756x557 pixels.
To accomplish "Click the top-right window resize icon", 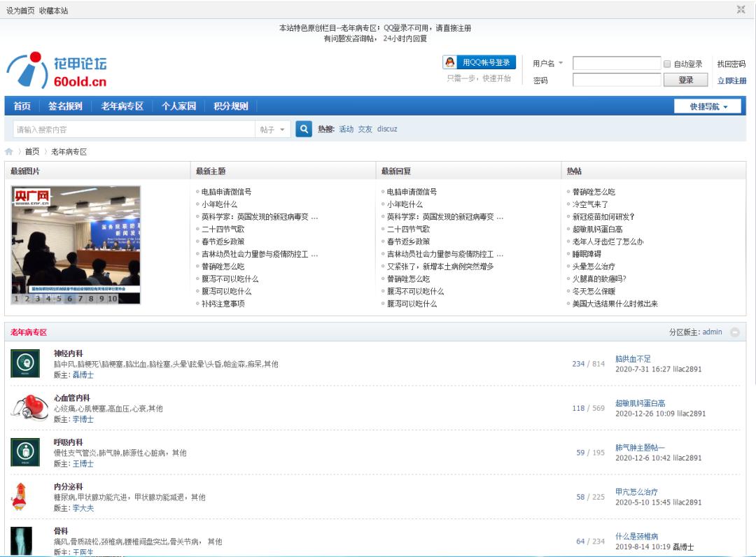I will click(741, 9).
